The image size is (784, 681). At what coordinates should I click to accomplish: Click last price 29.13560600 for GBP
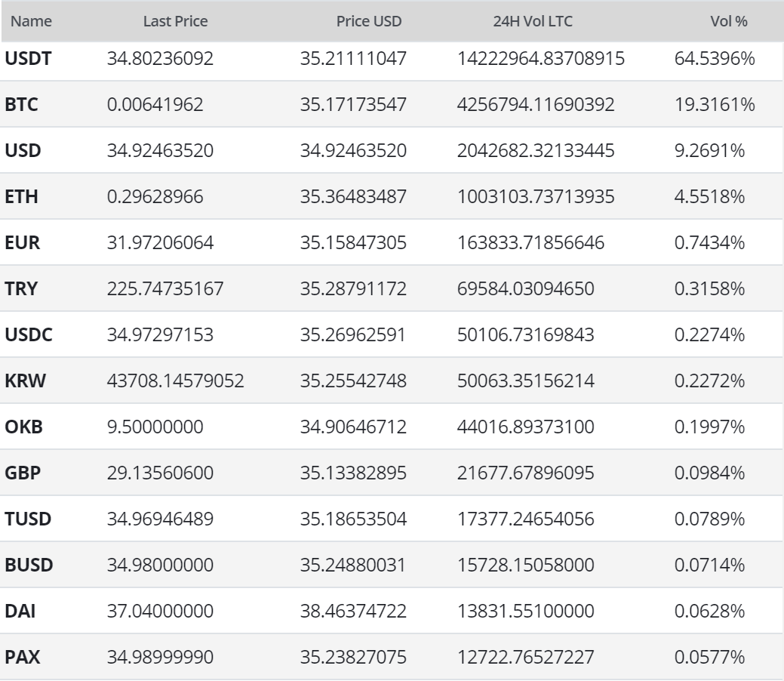pos(160,473)
